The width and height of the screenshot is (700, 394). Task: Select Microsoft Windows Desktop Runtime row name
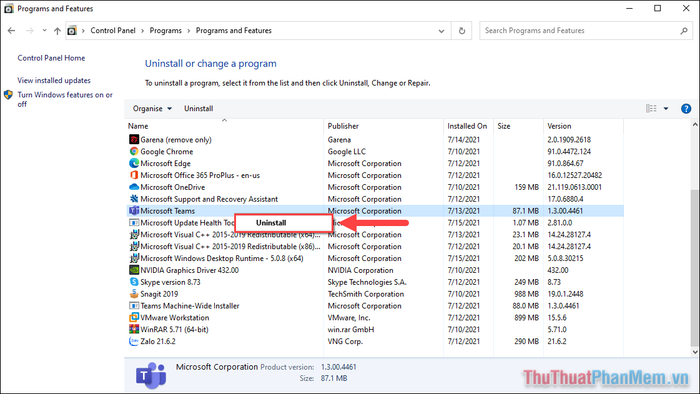(221, 258)
